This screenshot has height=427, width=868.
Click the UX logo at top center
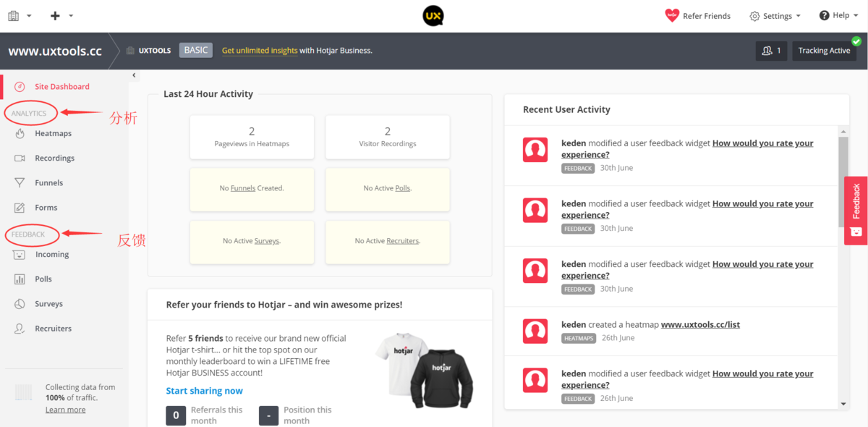click(x=433, y=15)
